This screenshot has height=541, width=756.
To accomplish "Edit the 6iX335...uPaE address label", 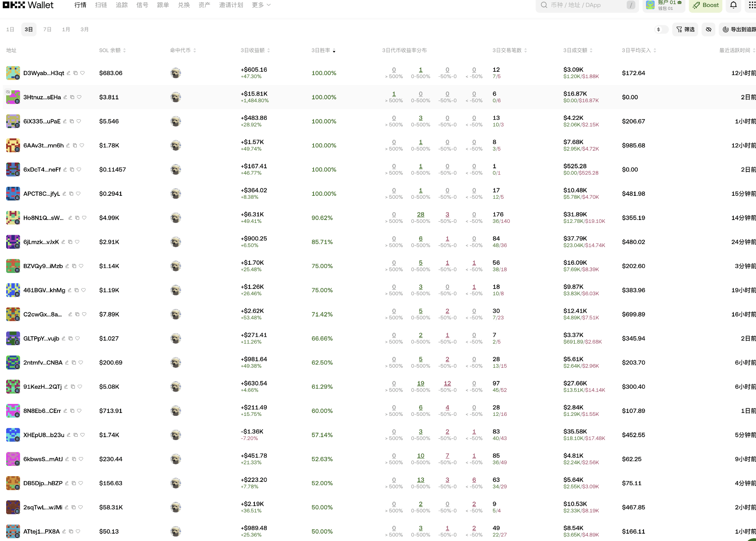I will coord(65,121).
